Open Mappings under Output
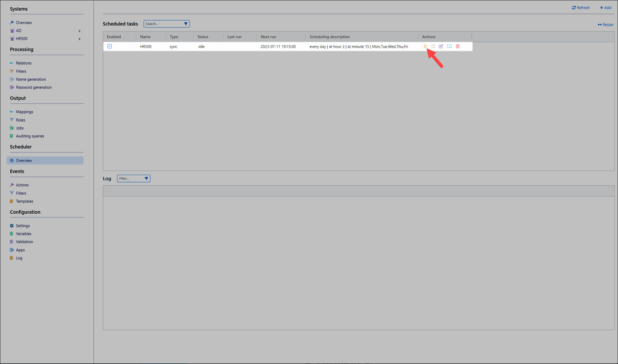This screenshot has width=618, height=364. pyautogui.click(x=24, y=112)
